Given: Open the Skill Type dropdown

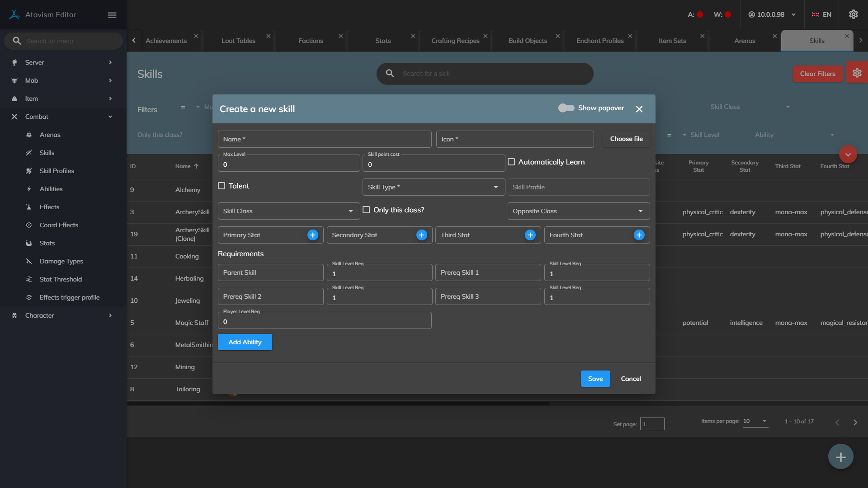Looking at the screenshot, I should pyautogui.click(x=433, y=187).
